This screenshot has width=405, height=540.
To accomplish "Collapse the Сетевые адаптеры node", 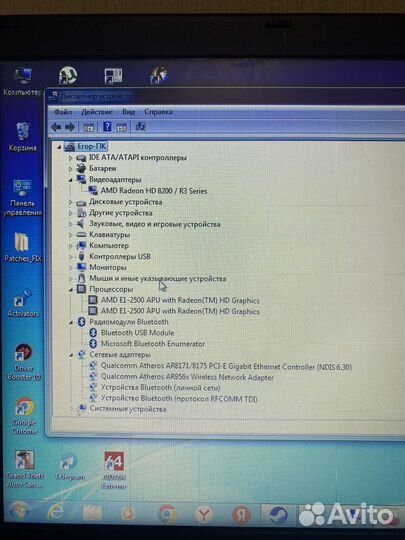I will pyautogui.click(x=71, y=355).
